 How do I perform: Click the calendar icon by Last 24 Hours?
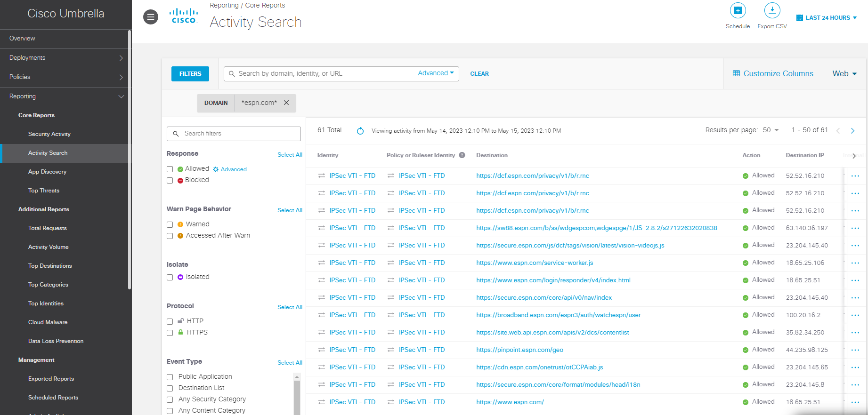[x=799, y=18]
